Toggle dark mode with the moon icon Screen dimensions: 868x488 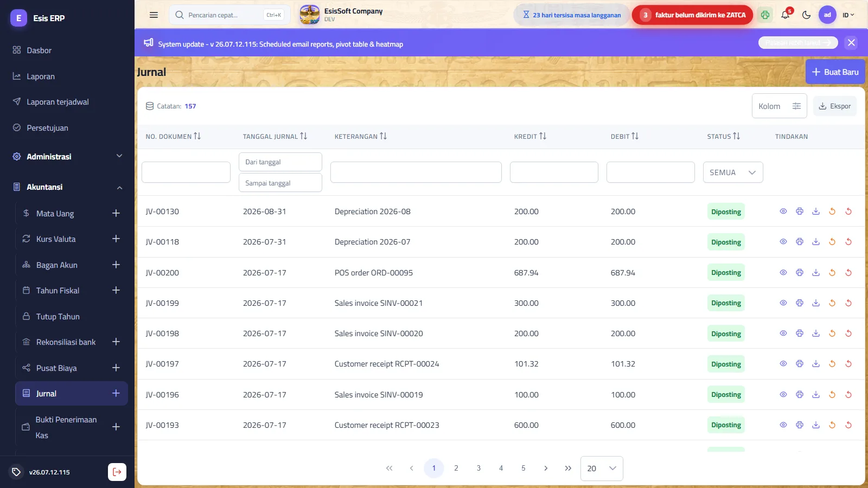tap(806, 15)
